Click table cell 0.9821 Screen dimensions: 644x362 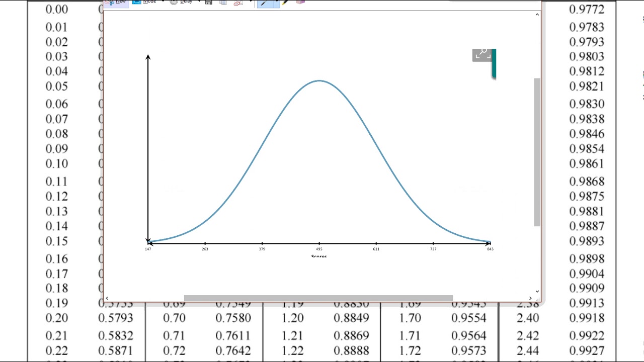[x=586, y=86]
